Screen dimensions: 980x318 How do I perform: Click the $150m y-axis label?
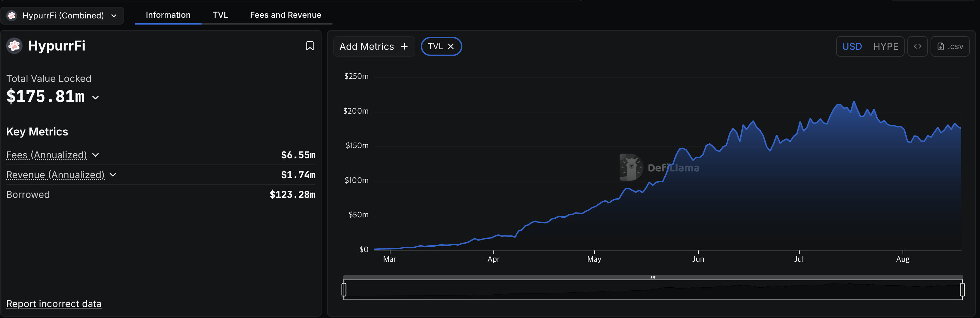tap(357, 145)
